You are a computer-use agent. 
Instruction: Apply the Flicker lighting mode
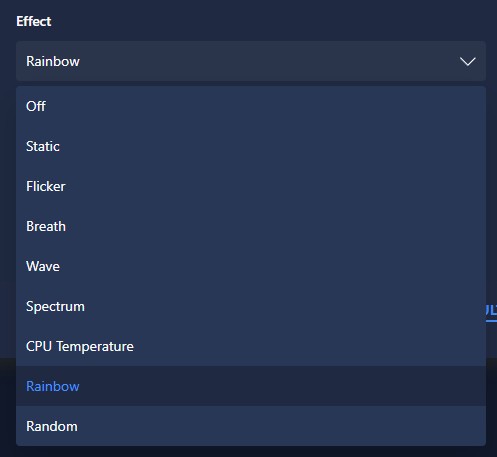pyautogui.click(x=251, y=186)
